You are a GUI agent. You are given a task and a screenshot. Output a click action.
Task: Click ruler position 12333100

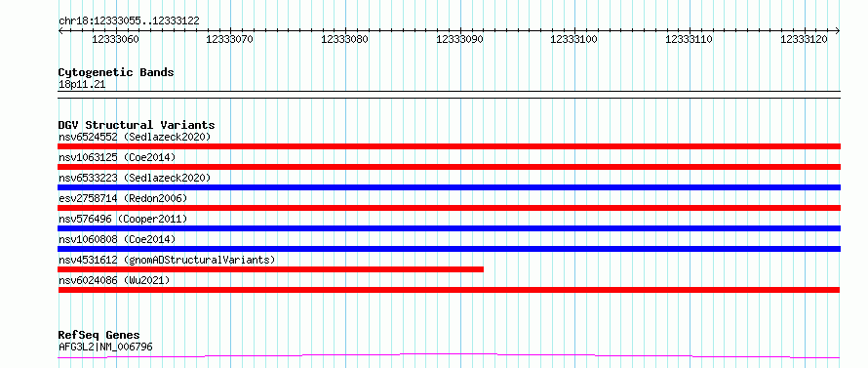[574, 39]
